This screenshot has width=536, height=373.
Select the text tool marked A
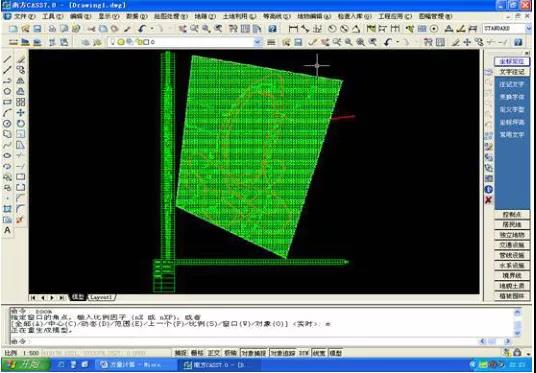[x=7, y=230]
